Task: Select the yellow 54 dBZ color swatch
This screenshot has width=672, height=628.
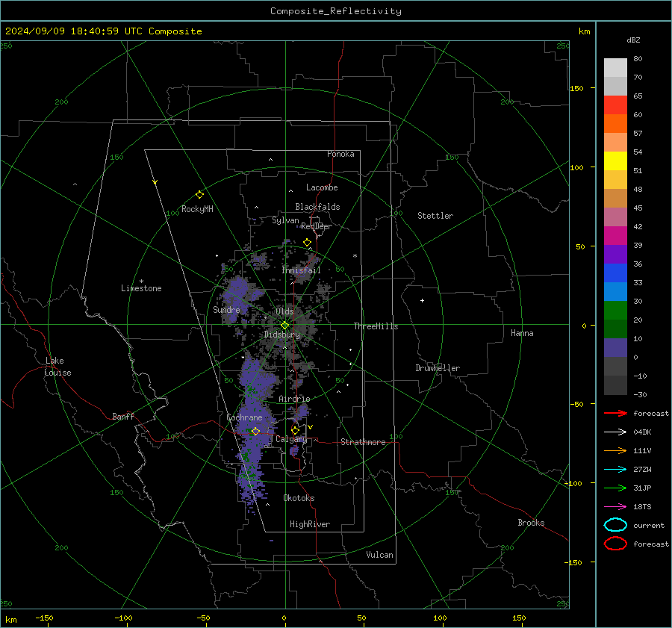Action: tap(615, 161)
